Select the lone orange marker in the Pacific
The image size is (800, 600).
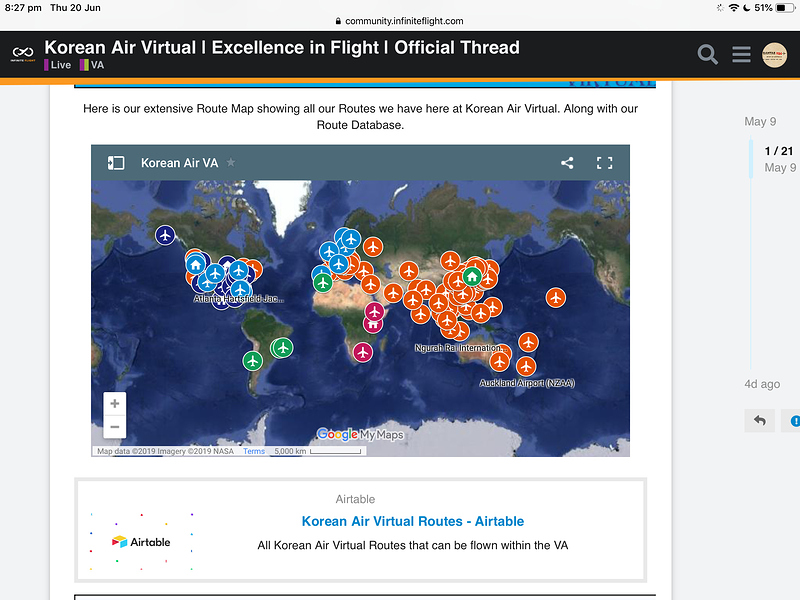556,297
